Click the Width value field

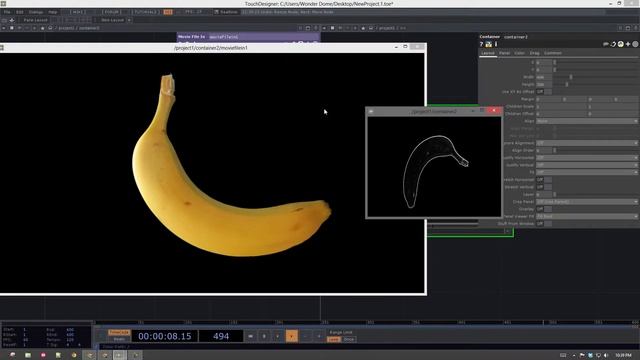pos(544,77)
